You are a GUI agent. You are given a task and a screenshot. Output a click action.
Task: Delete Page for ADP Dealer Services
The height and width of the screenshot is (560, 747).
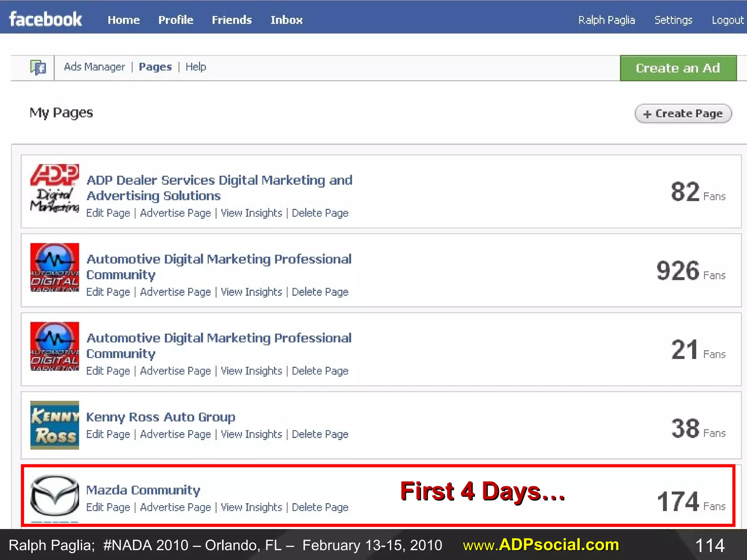coord(320,213)
